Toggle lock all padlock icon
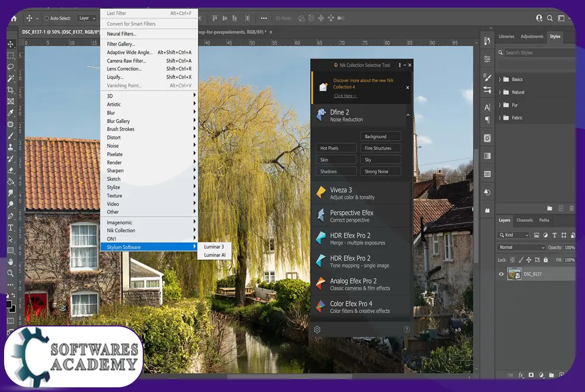Viewport: 585px width, 392px height. (546, 260)
